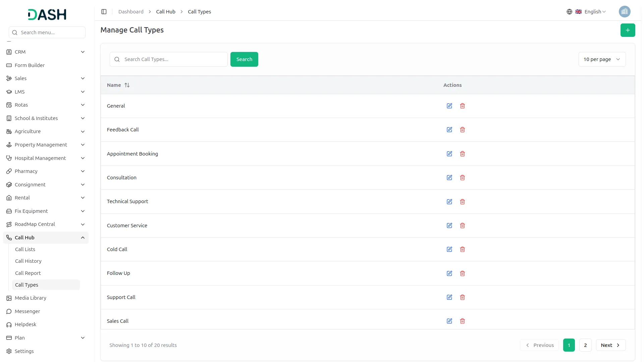644x362 pixels.
Task: Delete the Feedback Call type
Action: (463, 130)
